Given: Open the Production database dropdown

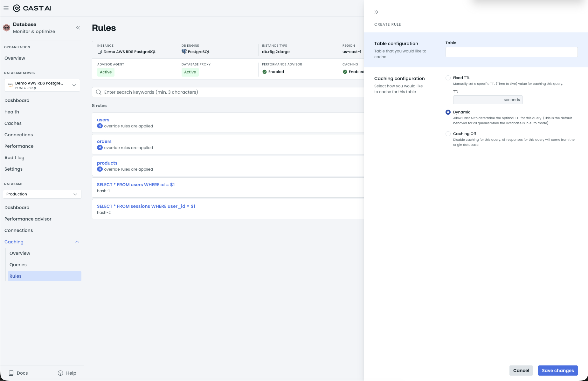Looking at the screenshot, I should pyautogui.click(x=42, y=194).
